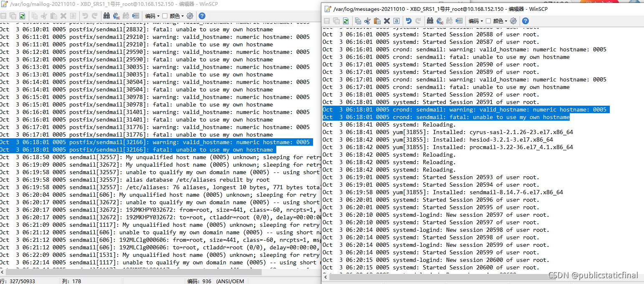Click messages line 'Installed: cyrus-sasl-2.1.26-23.el7.x86_64'
The height and width of the screenshot is (284, 644).
click(448, 132)
